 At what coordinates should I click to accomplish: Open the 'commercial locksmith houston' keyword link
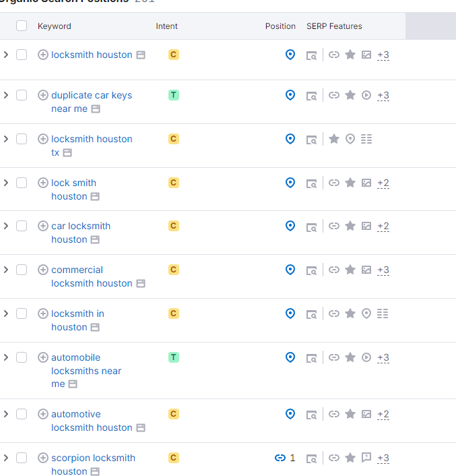click(x=92, y=276)
